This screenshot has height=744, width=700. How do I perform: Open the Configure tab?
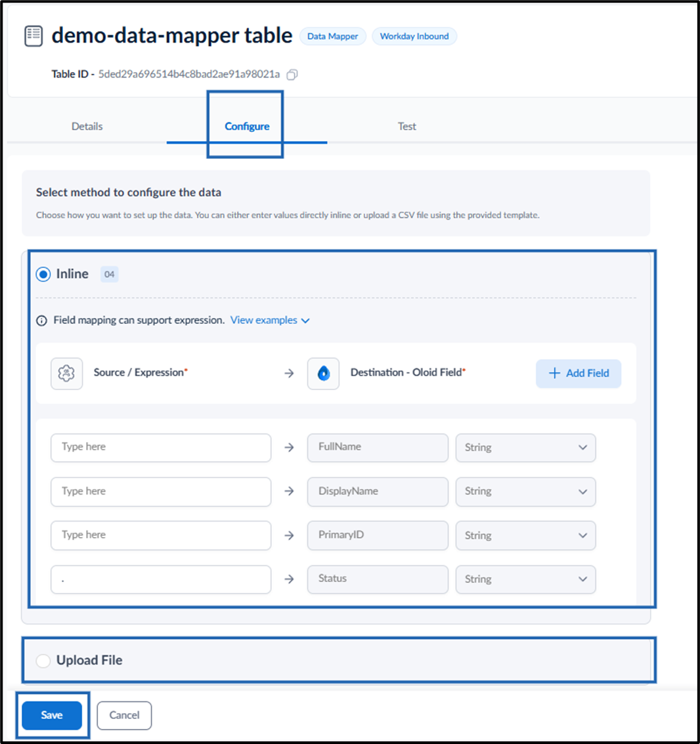(247, 126)
